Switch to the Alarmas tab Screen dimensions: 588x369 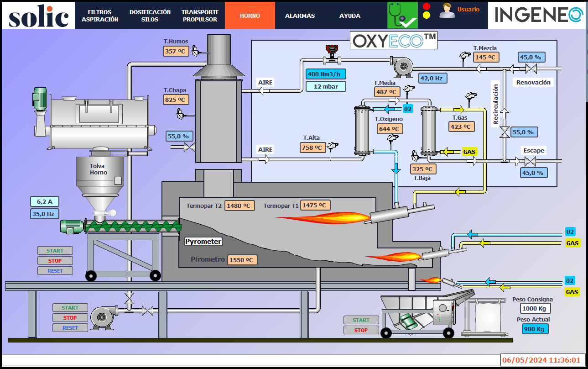(300, 16)
